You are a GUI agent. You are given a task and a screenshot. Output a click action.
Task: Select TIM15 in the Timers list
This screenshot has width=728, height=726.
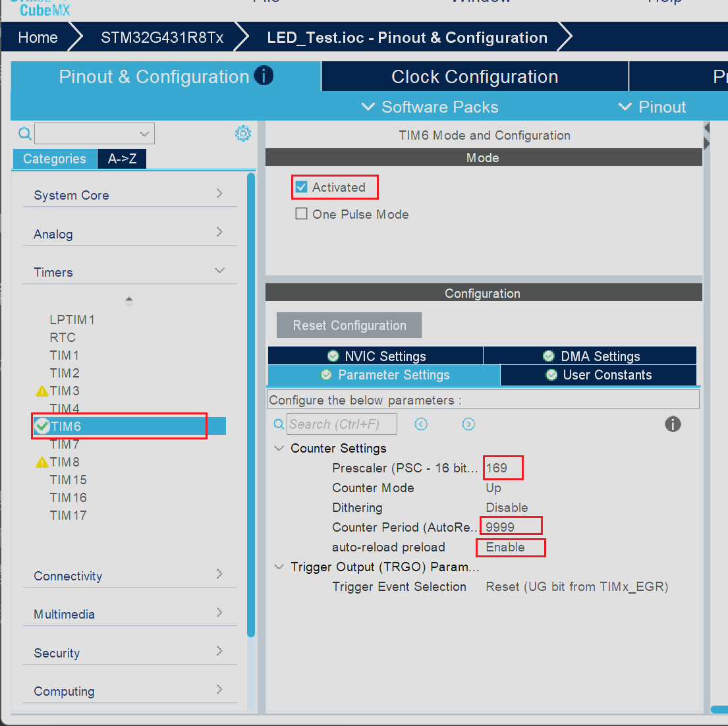point(69,480)
